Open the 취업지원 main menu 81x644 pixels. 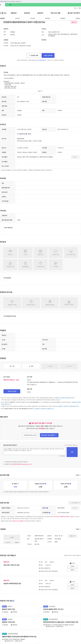click(27, 13)
